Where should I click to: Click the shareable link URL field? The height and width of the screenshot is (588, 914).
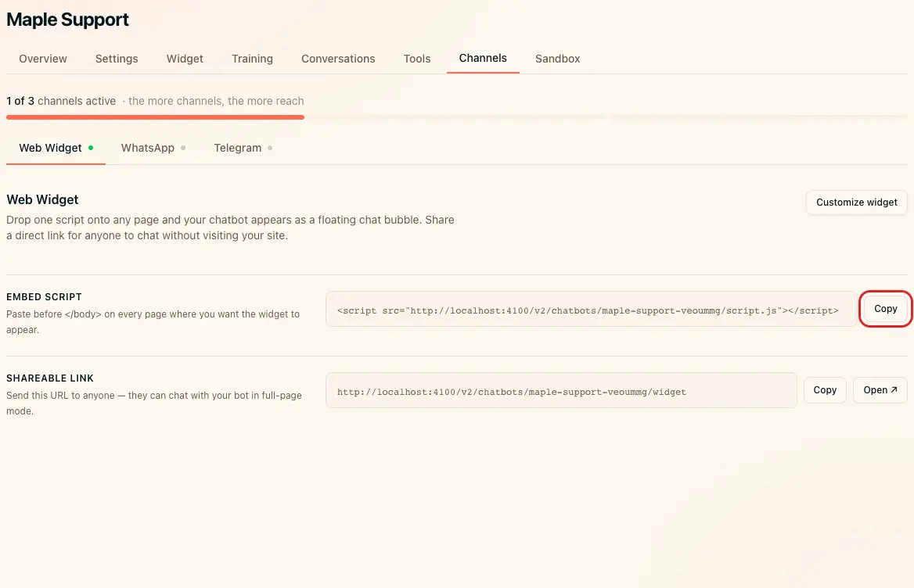click(x=561, y=391)
